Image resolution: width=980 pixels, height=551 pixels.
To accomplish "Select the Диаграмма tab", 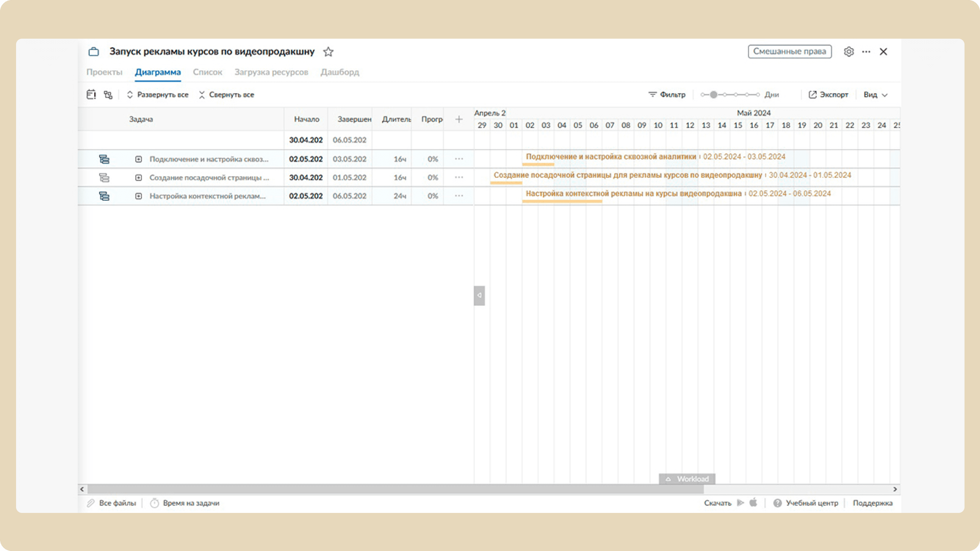I will click(158, 72).
